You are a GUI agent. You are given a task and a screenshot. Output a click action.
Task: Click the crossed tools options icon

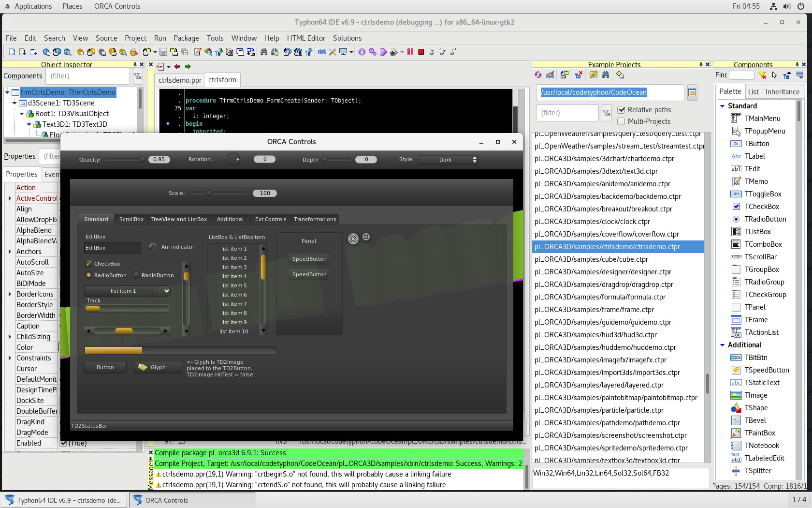click(333, 52)
